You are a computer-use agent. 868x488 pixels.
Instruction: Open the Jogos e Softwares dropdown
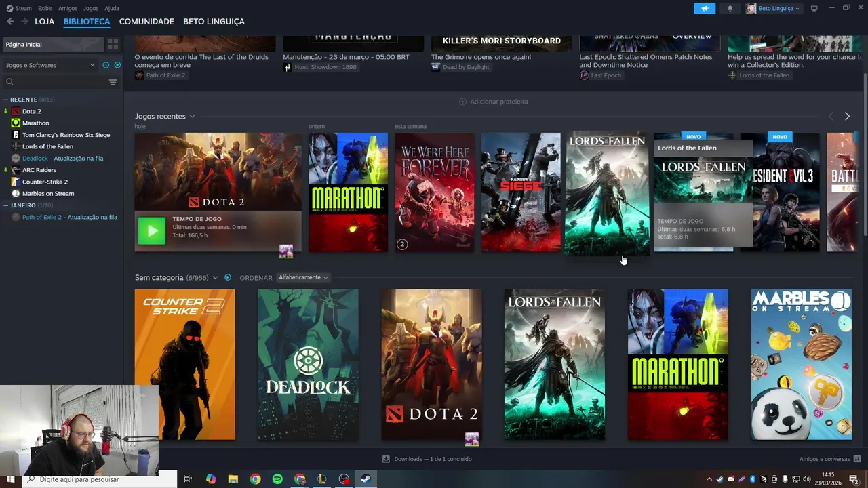(50, 65)
